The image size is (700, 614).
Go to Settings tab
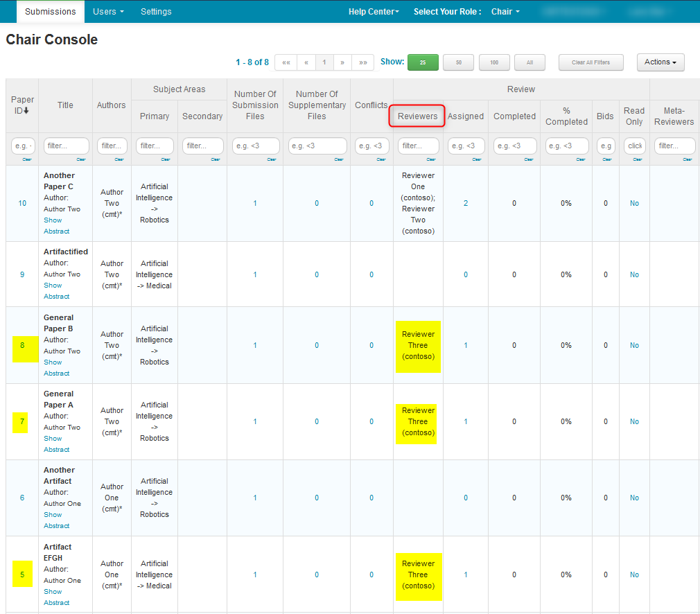click(156, 12)
